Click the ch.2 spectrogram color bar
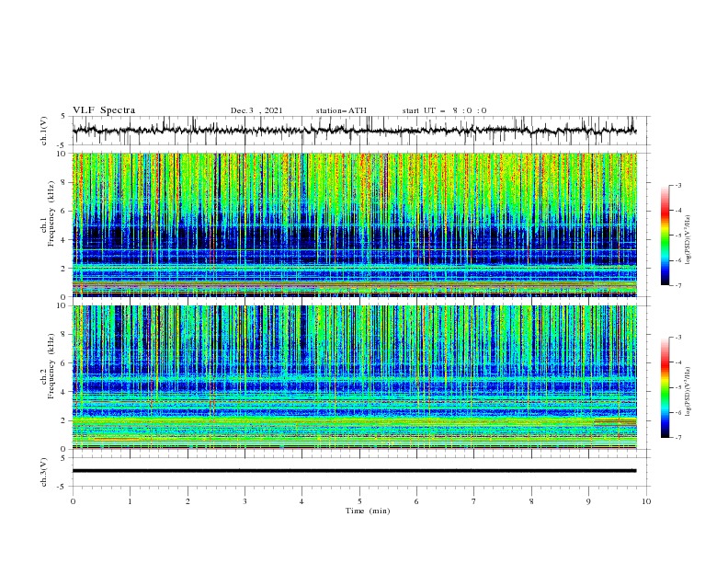 (665, 387)
